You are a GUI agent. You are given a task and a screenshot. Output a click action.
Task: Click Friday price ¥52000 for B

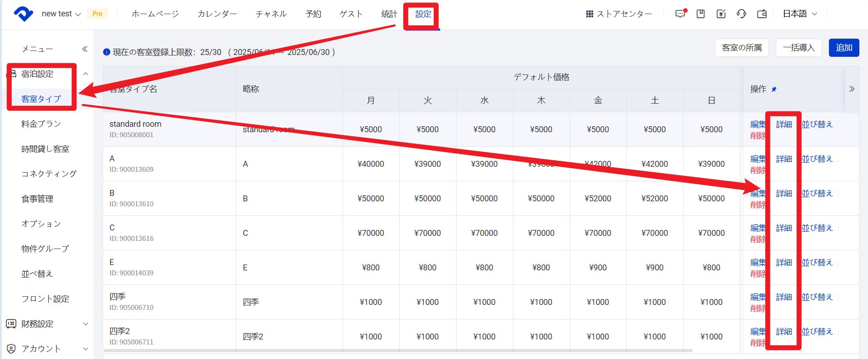pyautogui.click(x=598, y=199)
